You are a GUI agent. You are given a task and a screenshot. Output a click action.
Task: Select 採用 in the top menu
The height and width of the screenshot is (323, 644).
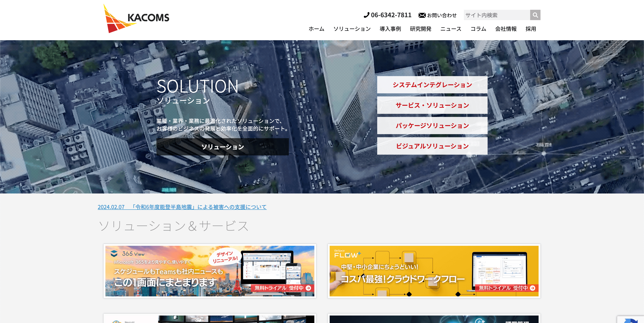coord(531,29)
